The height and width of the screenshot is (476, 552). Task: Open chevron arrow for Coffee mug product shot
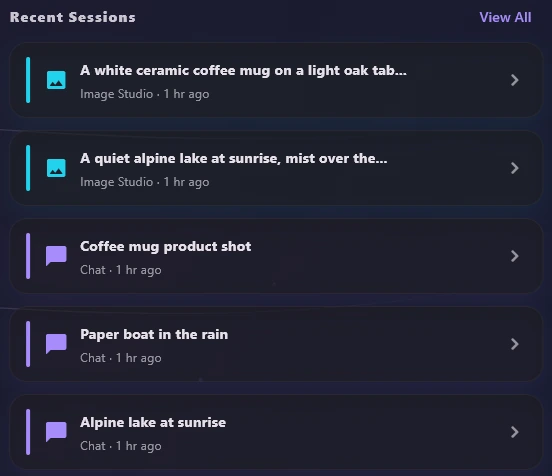point(515,256)
